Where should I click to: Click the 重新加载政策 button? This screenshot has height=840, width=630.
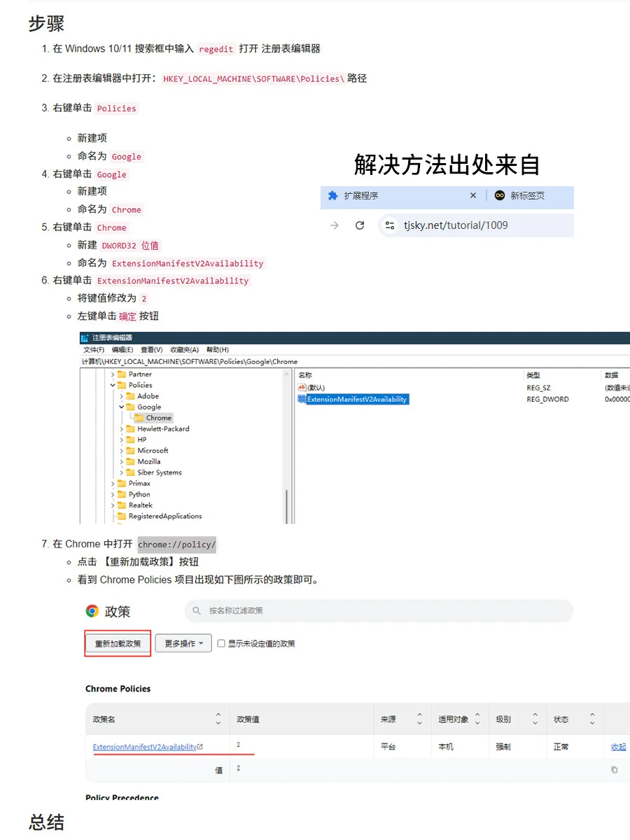pos(117,642)
